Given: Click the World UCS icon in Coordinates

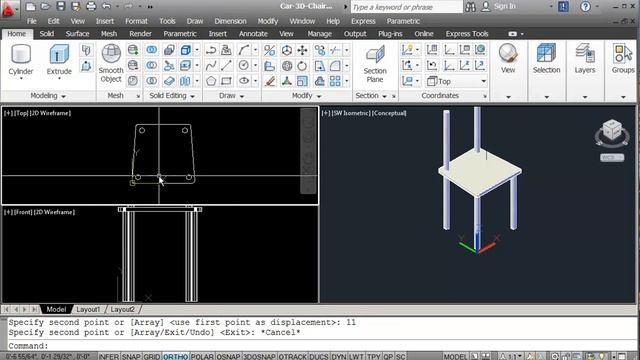Looking at the screenshot, I should [x=480, y=50].
